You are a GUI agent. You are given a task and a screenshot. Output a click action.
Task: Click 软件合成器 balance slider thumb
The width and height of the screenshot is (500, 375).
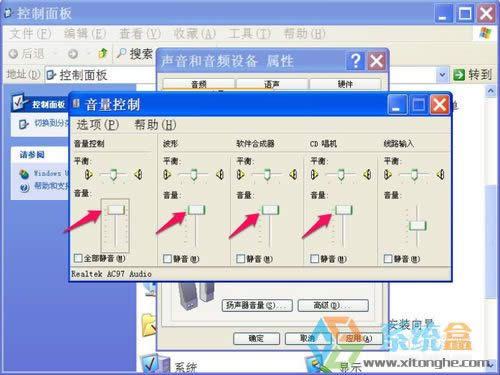(267, 174)
